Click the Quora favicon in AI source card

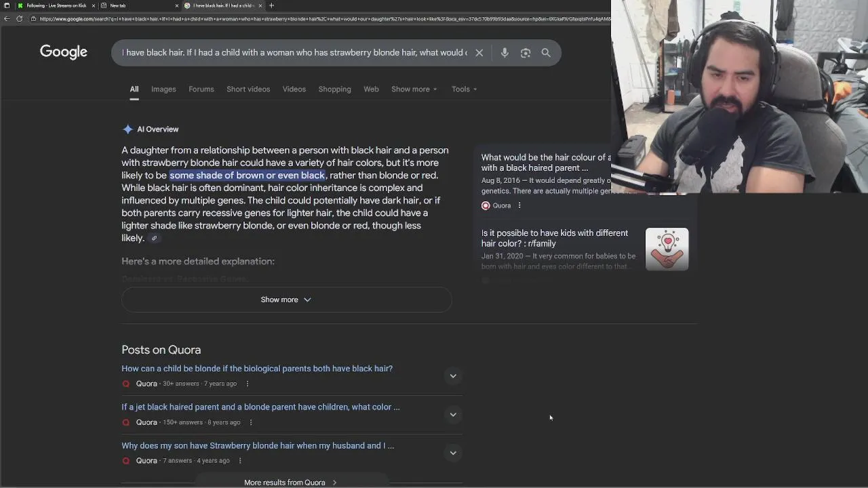(486, 205)
